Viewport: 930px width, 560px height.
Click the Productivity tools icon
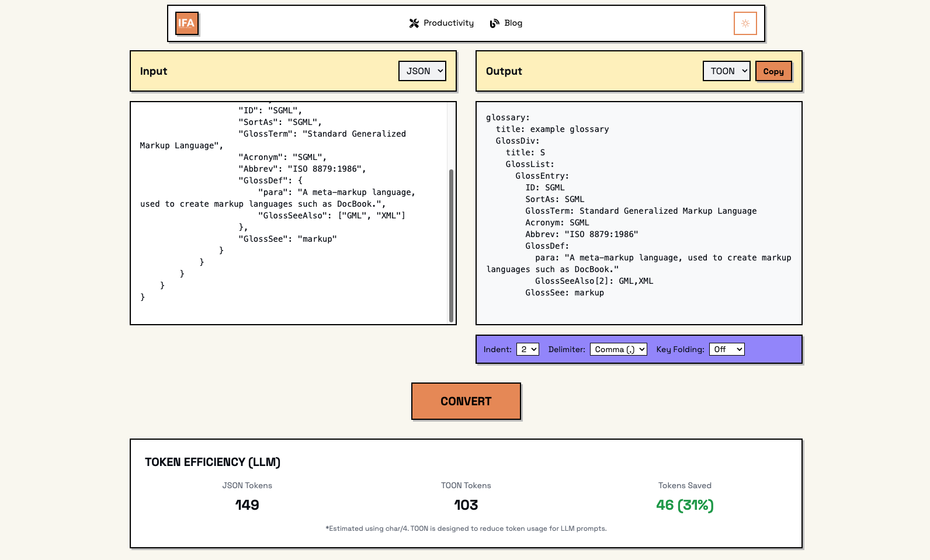pyautogui.click(x=414, y=23)
